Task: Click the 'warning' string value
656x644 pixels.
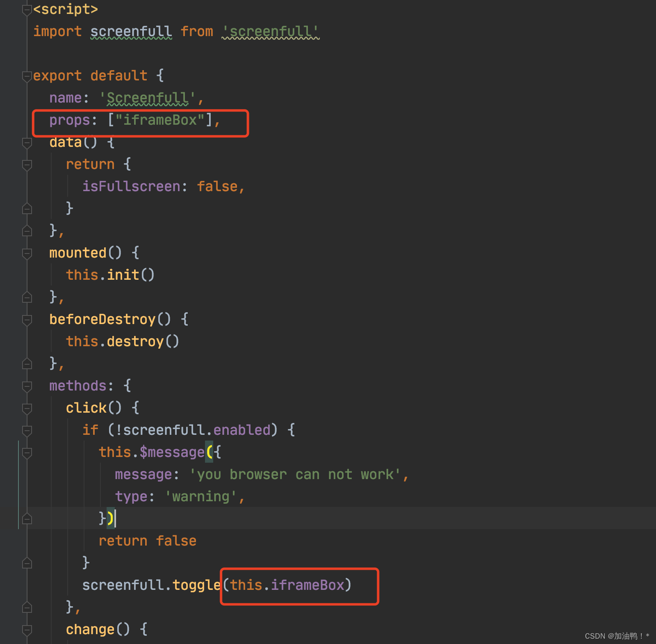Action: tap(201, 496)
